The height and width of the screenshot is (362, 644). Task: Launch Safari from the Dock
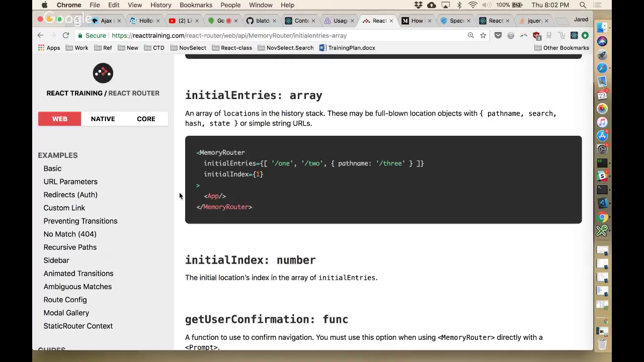602,68
